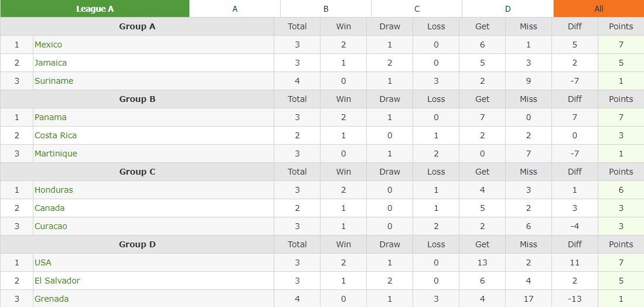
Task: View the Honduras team page
Action: [x=53, y=190]
